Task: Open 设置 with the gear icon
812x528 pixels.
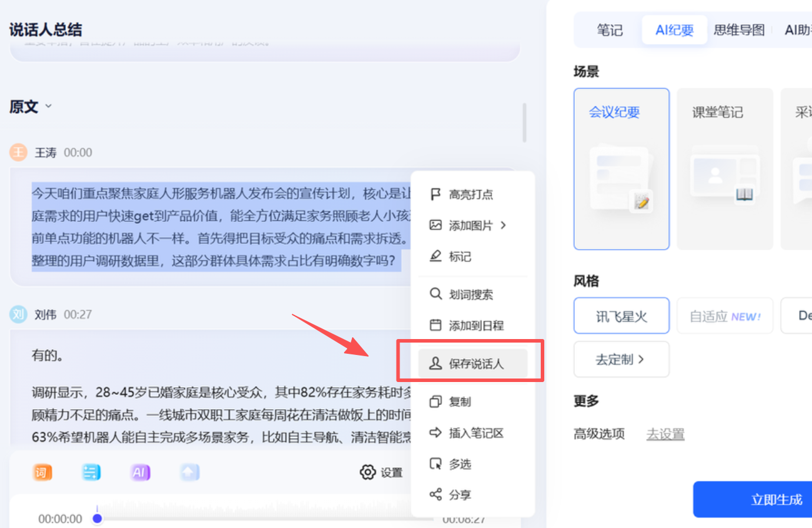Action: [381, 472]
